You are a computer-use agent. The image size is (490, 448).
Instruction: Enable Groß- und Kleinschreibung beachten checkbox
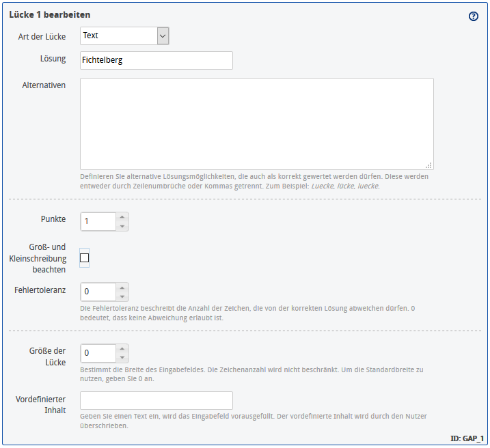85,258
